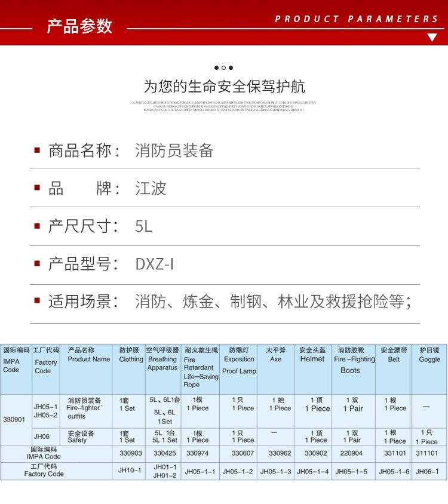Click the 产品参数 header title

(x=79, y=26)
